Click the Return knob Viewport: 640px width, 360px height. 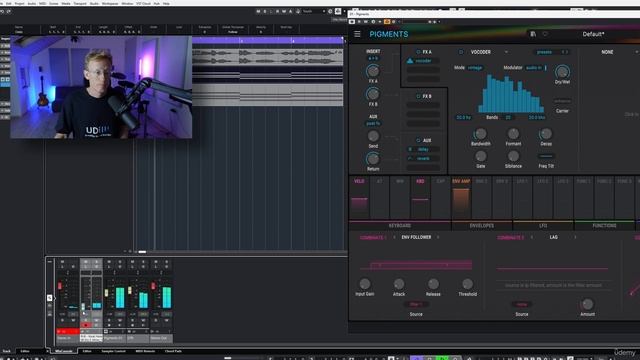pos(373,159)
